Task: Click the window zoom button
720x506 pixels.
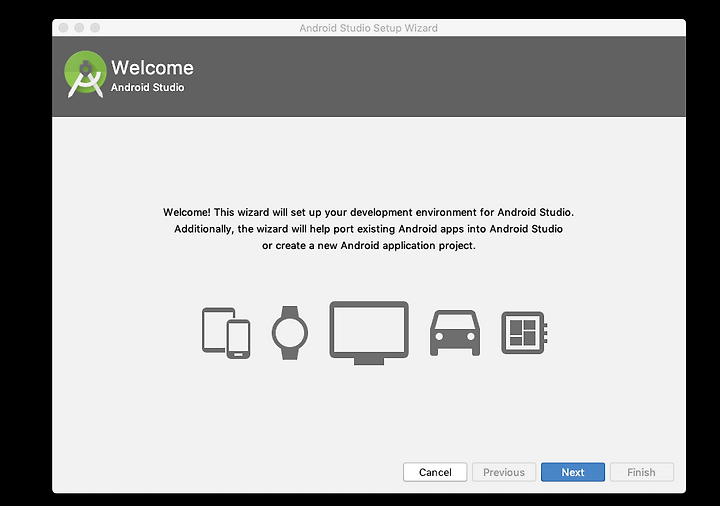Action: [95, 28]
